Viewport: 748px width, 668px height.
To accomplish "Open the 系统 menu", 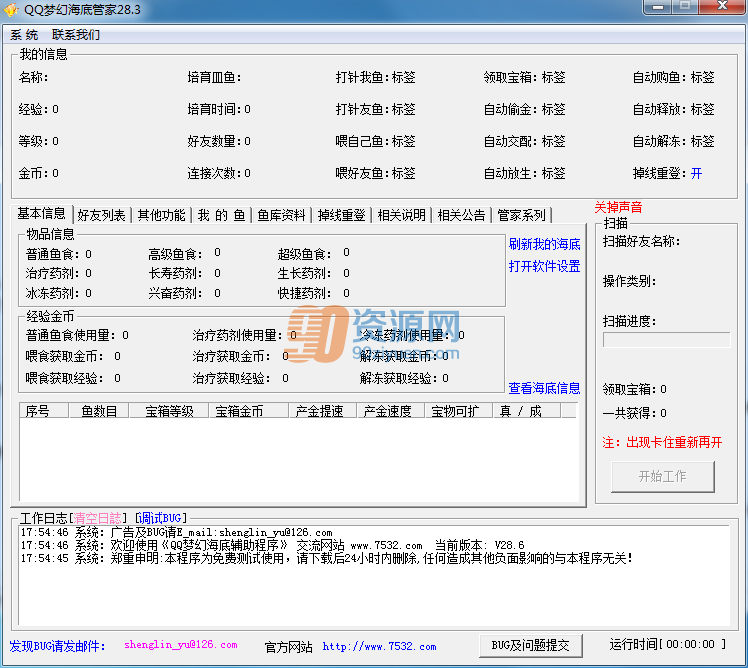I will [x=24, y=35].
